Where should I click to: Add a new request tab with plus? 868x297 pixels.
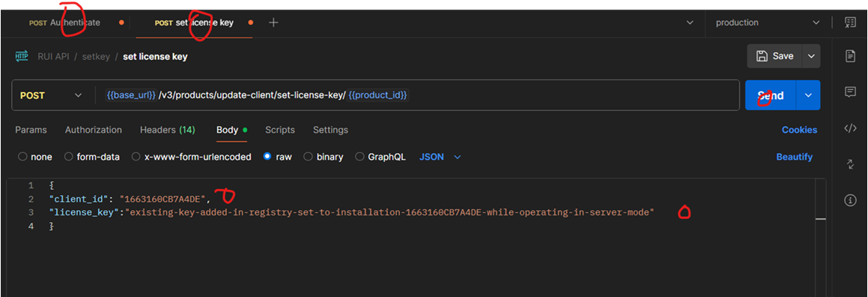click(x=273, y=22)
